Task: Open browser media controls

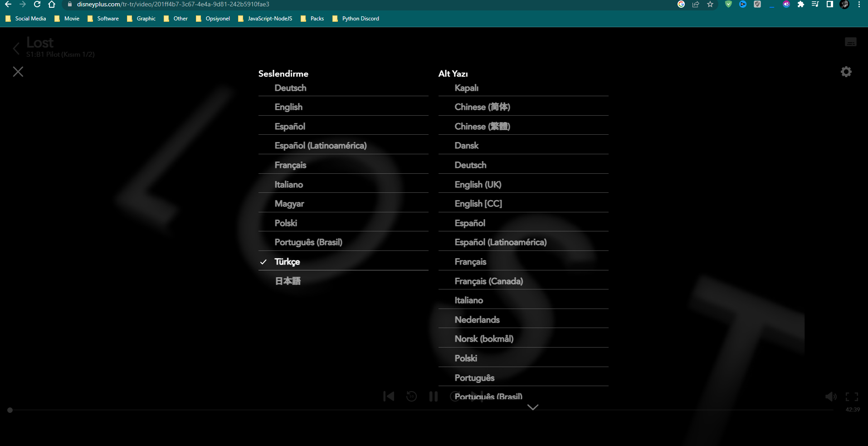Action: (x=815, y=4)
